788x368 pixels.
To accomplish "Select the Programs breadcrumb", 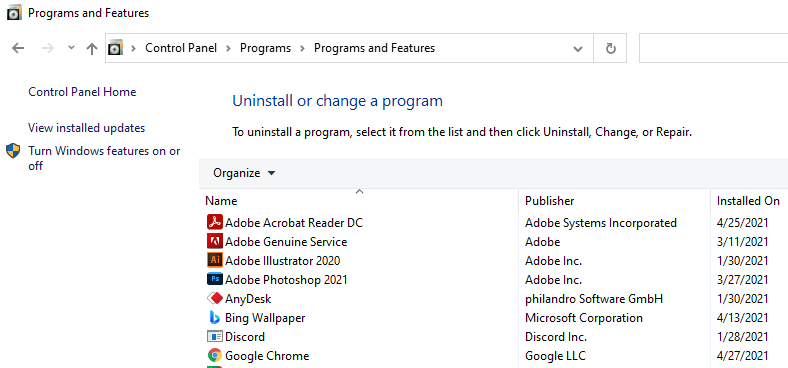I will (x=265, y=48).
